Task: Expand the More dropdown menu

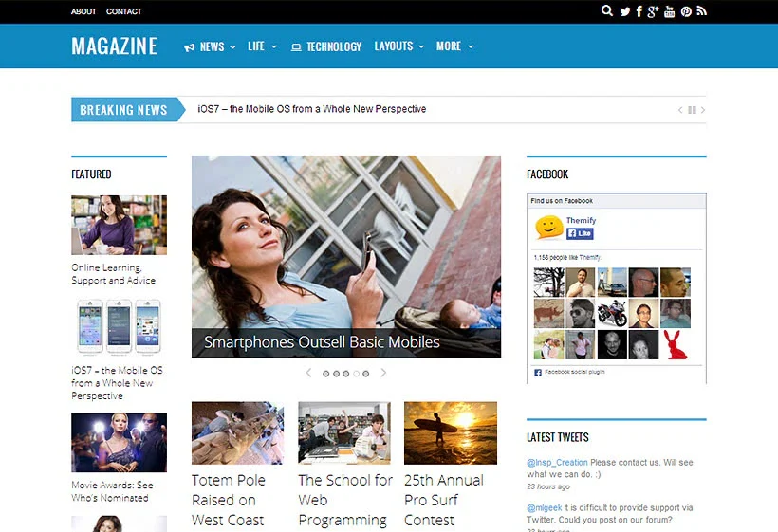Action: point(454,46)
